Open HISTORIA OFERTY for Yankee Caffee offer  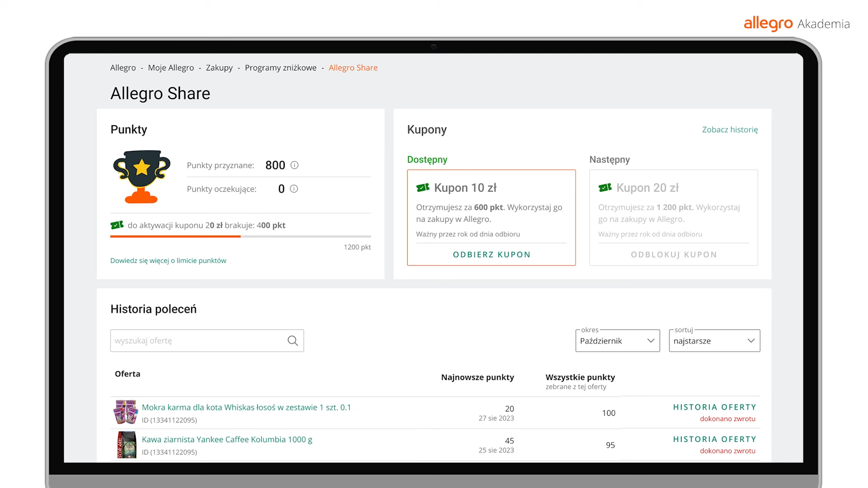(x=714, y=439)
